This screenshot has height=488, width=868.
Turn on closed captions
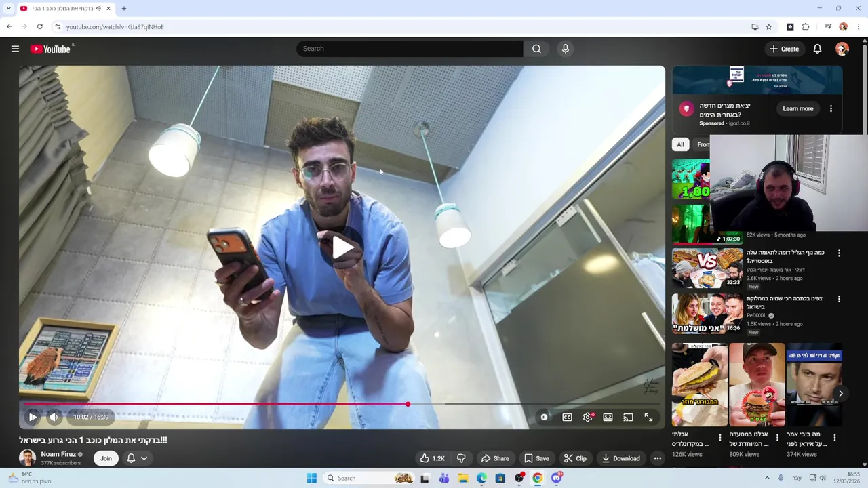[x=567, y=418]
